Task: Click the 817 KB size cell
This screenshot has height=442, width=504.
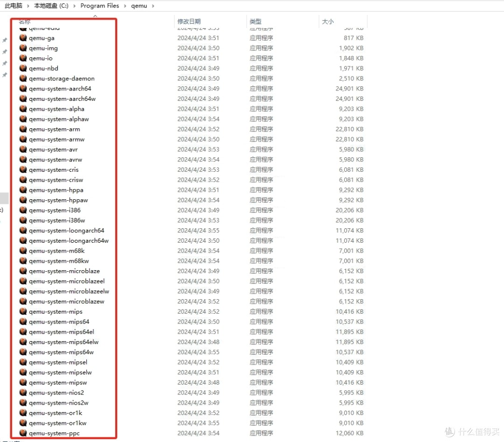Action: (x=354, y=38)
